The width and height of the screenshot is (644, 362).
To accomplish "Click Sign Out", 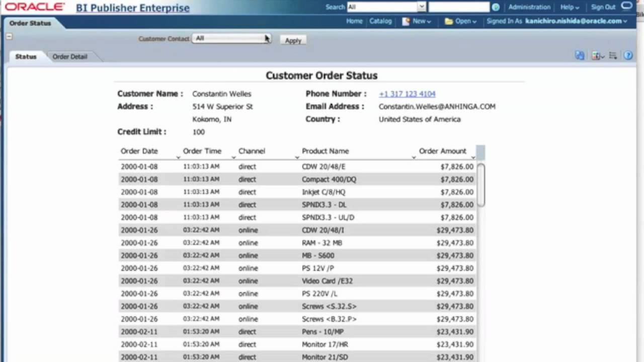I will (603, 7).
